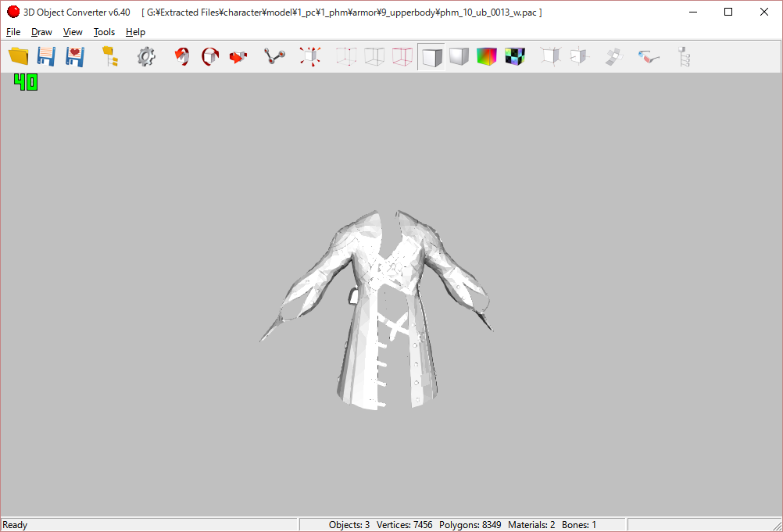The width and height of the screenshot is (783, 532).
Task: Select the wireframe display mode
Action: click(x=374, y=55)
